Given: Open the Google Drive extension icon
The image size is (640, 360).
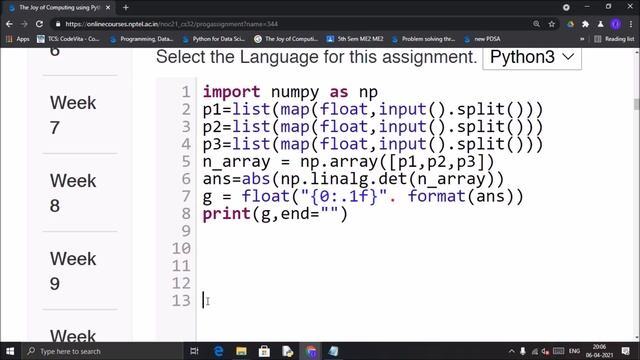Looking at the screenshot, I should pyautogui.click(x=570, y=24).
